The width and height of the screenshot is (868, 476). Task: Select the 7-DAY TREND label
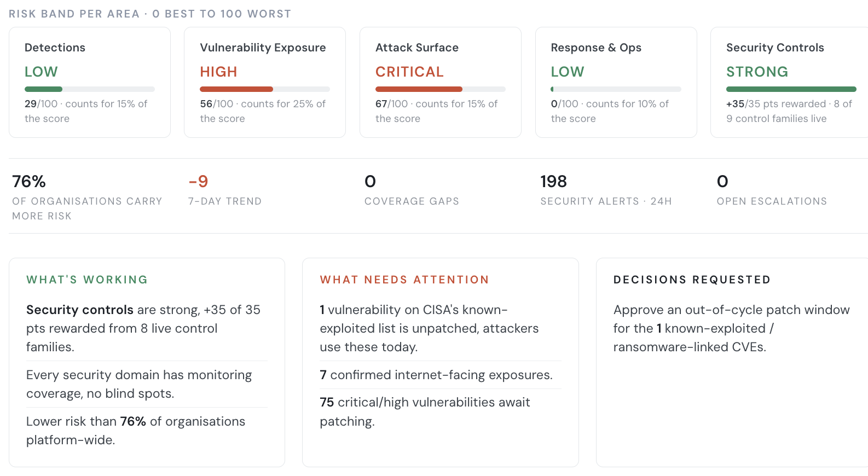coord(225,201)
